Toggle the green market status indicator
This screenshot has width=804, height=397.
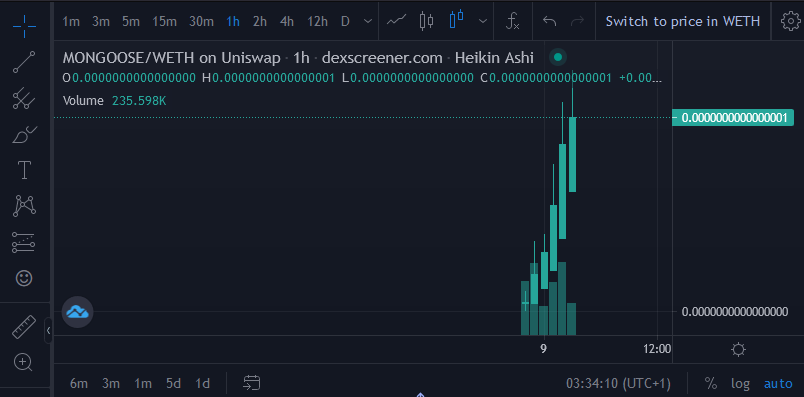click(558, 57)
